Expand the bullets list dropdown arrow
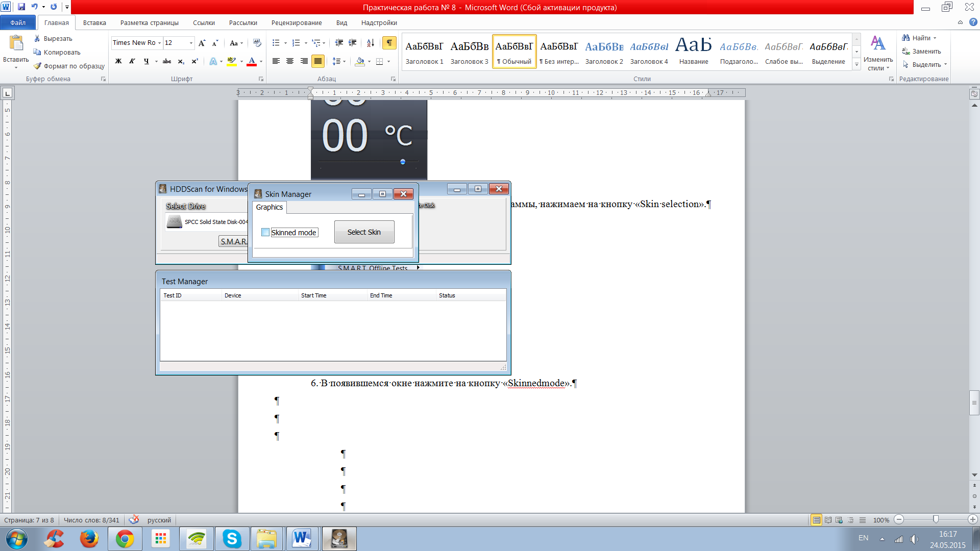Viewport: 980px width, 551px height. pos(285,43)
